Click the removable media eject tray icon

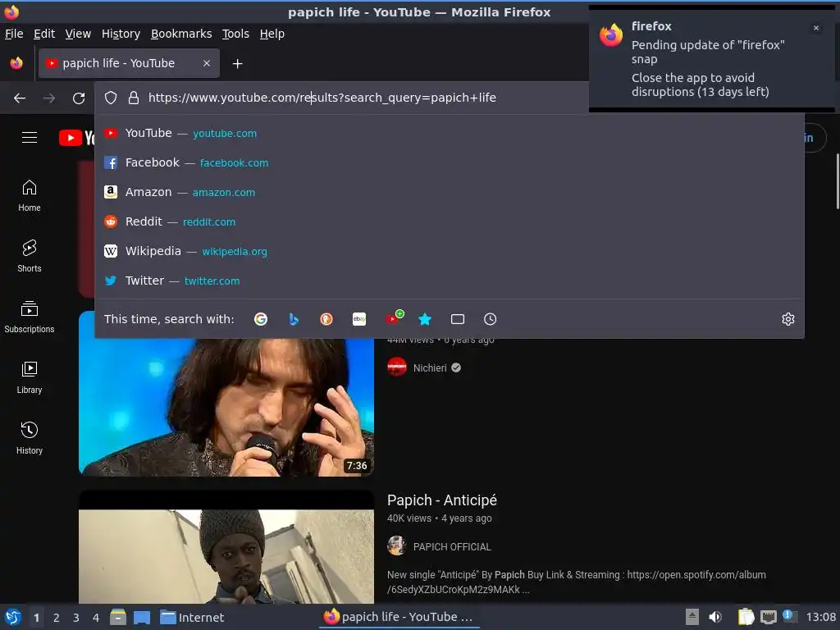pos(692,617)
